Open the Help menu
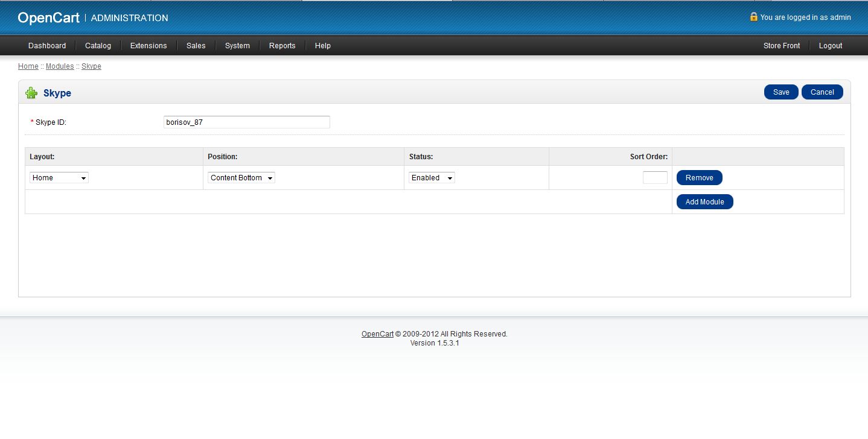Image resolution: width=868 pixels, height=439 pixels. [x=323, y=46]
